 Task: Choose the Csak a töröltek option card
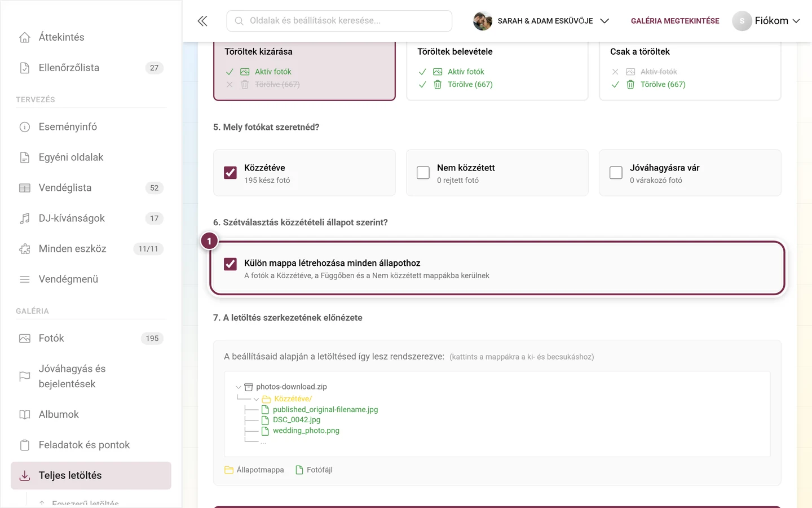[x=690, y=70]
